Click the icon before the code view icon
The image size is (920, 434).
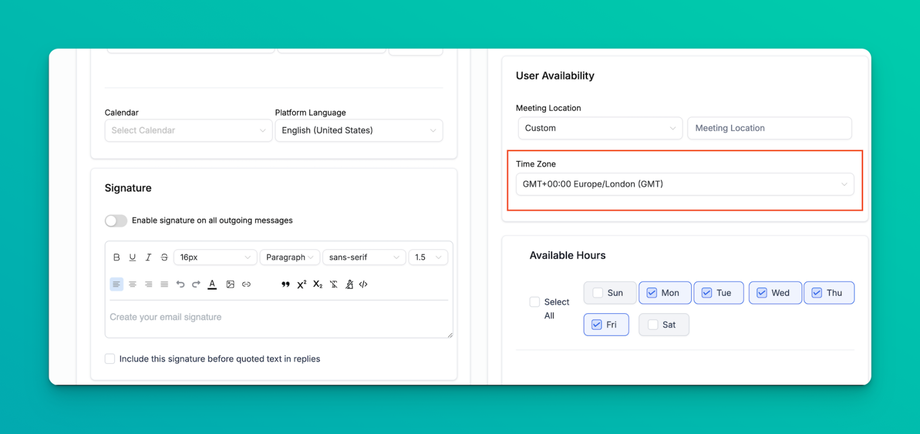point(349,284)
